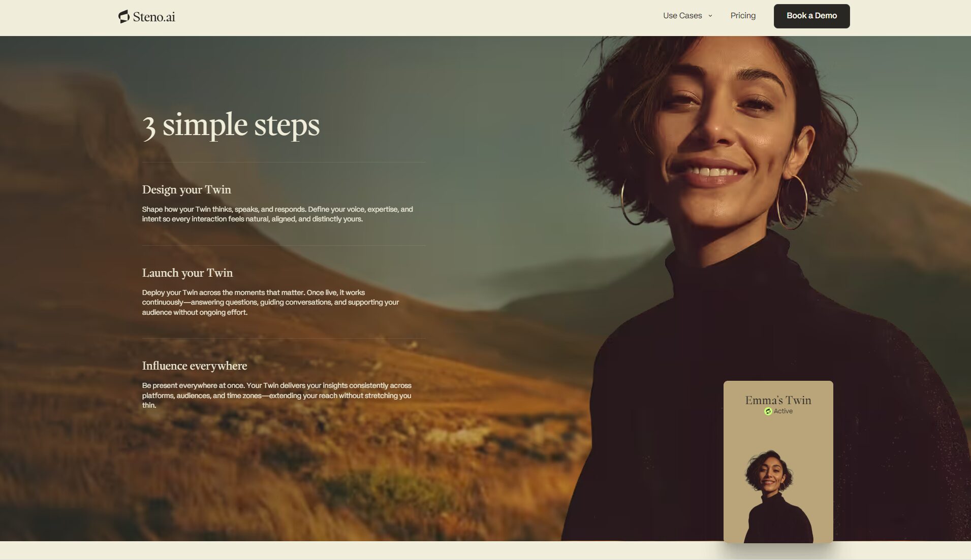Select the Influence everywhere step
This screenshot has width=971, height=560.
(x=195, y=366)
